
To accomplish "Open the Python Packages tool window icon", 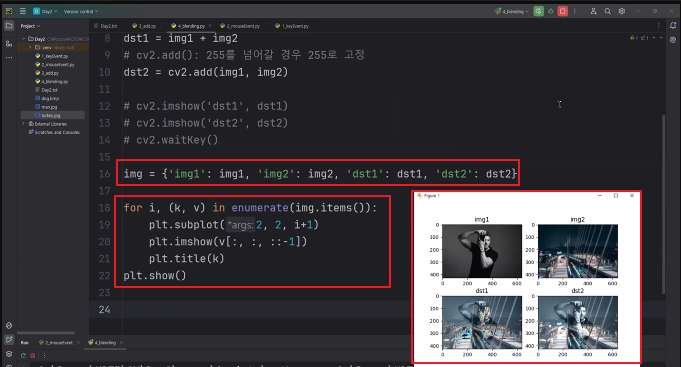I will click(x=9, y=326).
